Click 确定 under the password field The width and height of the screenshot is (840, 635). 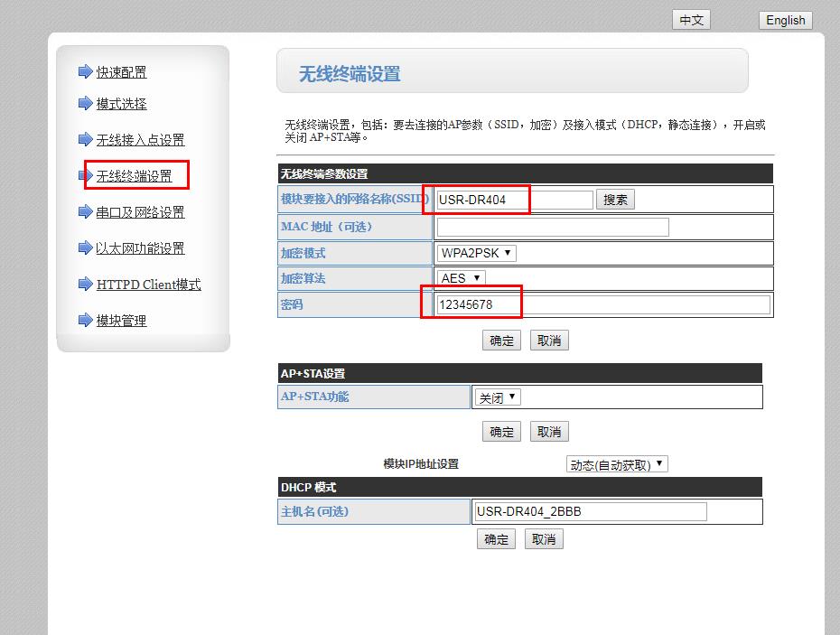[501, 341]
